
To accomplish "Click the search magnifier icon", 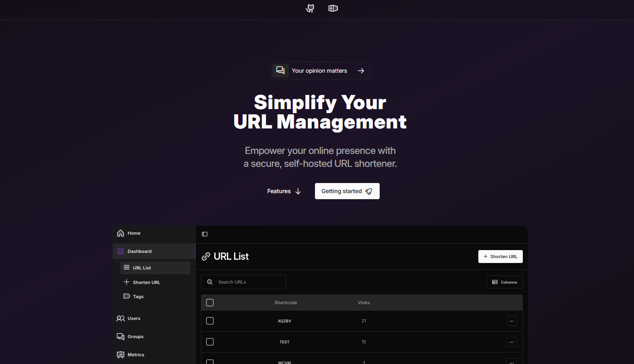I will (210, 282).
